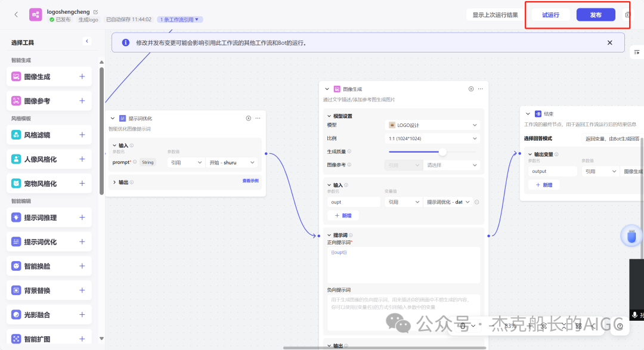Select the 背景替换 tool icon

point(16,290)
